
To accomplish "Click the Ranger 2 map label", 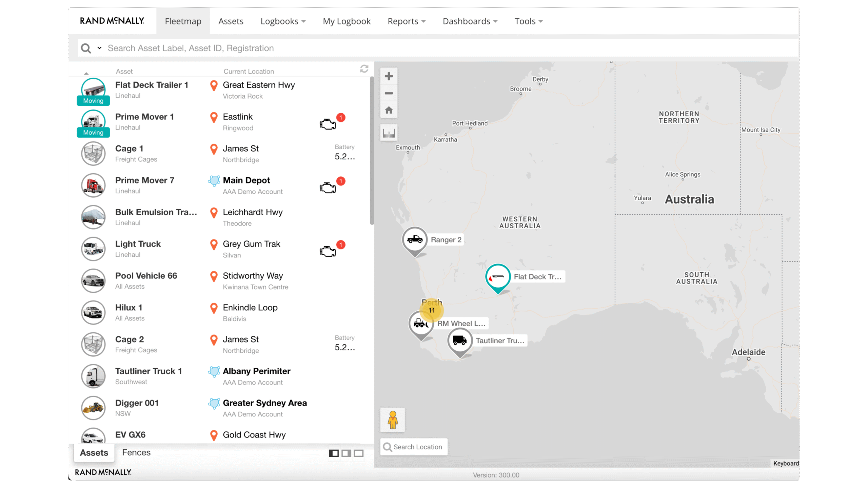I will [446, 240].
